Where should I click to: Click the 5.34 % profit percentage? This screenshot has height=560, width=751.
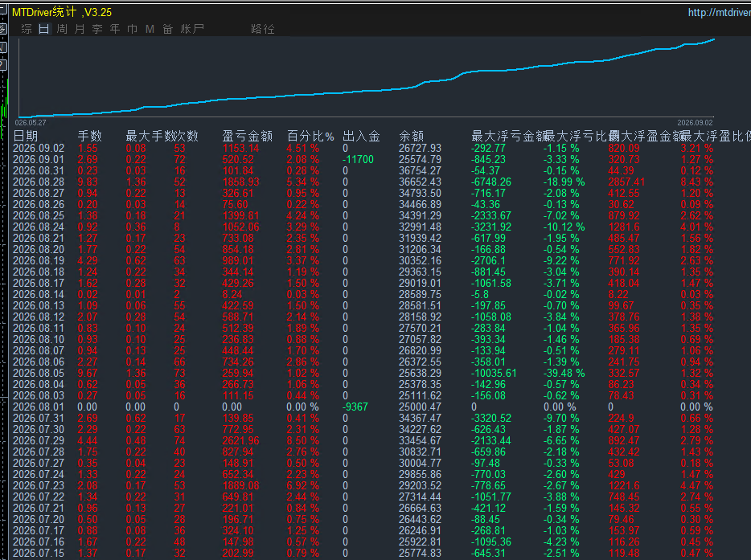[x=302, y=182]
